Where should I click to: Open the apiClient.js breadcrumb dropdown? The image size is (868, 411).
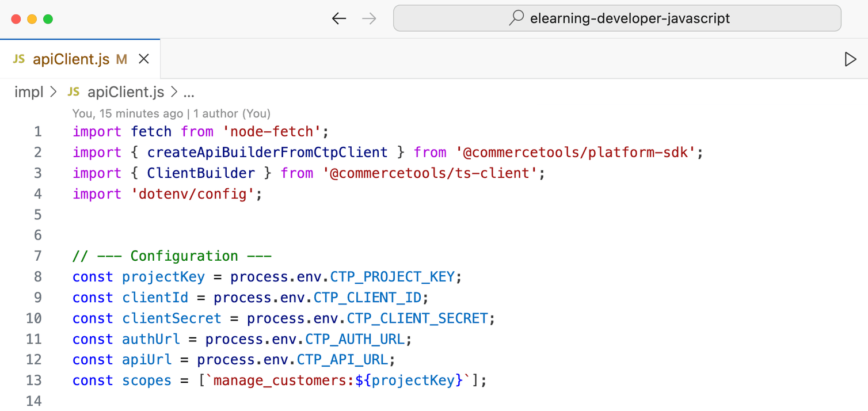pyautogui.click(x=125, y=92)
